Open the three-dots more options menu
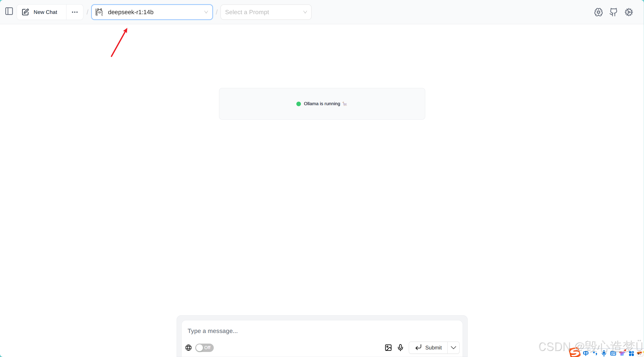 pyautogui.click(x=75, y=12)
